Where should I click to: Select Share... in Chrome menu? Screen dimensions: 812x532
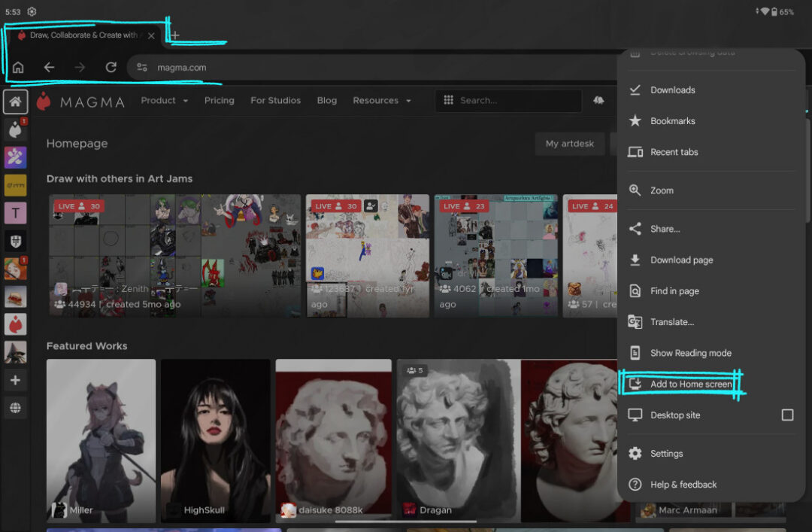[710, 229]
